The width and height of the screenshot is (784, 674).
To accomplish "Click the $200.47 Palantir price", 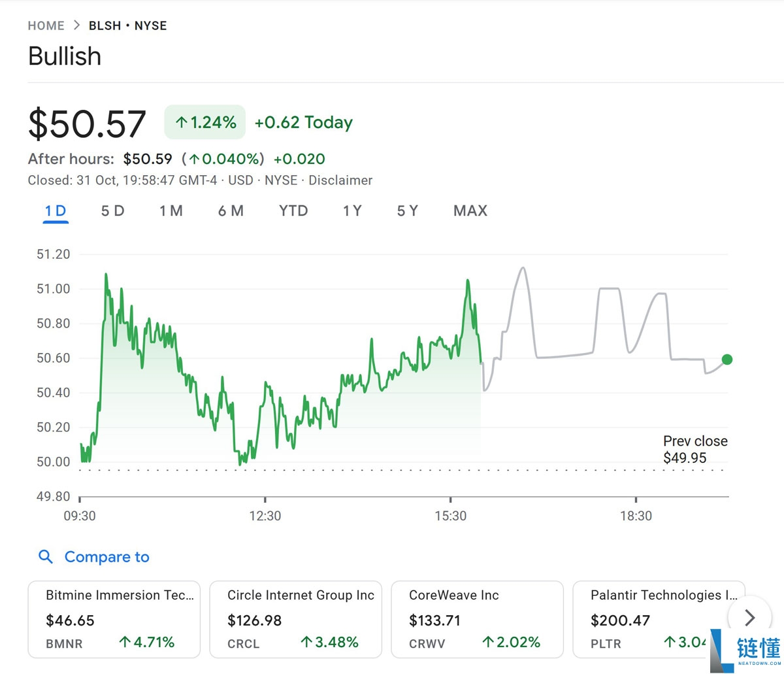I will 621,620.
